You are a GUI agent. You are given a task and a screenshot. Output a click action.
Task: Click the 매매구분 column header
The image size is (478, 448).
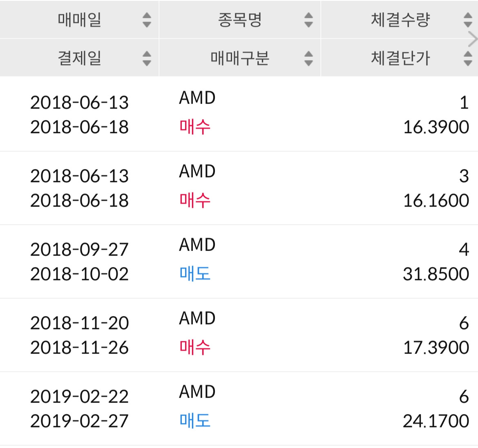pyautogui.click(x=239, y=58)
